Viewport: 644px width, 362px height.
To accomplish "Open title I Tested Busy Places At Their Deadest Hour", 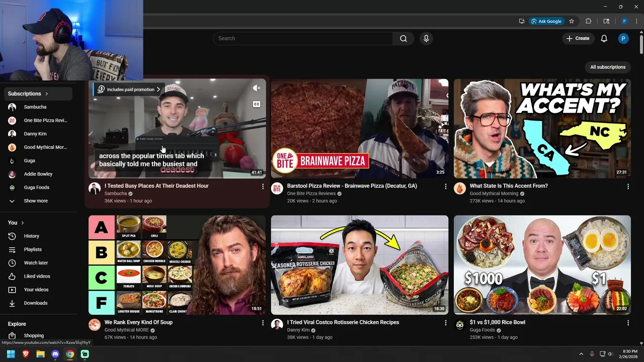I will point(156,186).
